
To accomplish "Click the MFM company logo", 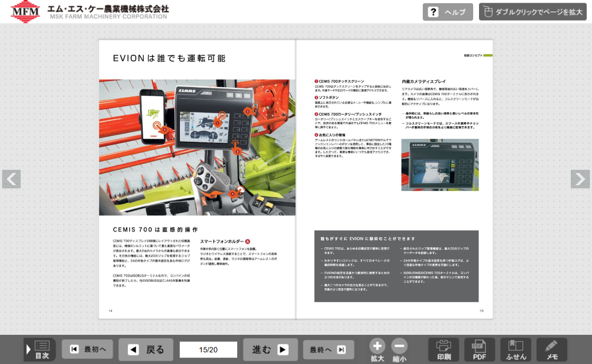I will tap(25, 12).
